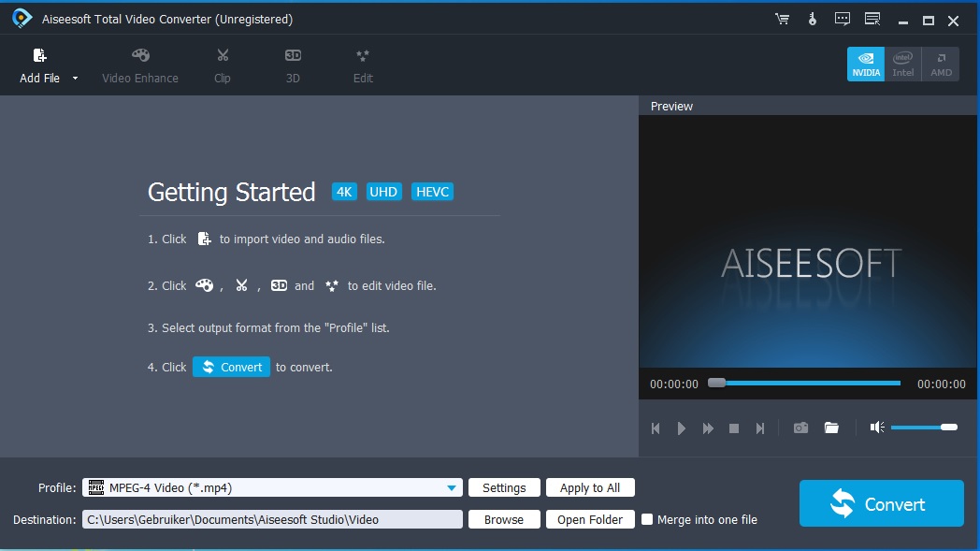Click the palette enhance icon in step 2
The image size is (980, 551).
pos(205,285)
